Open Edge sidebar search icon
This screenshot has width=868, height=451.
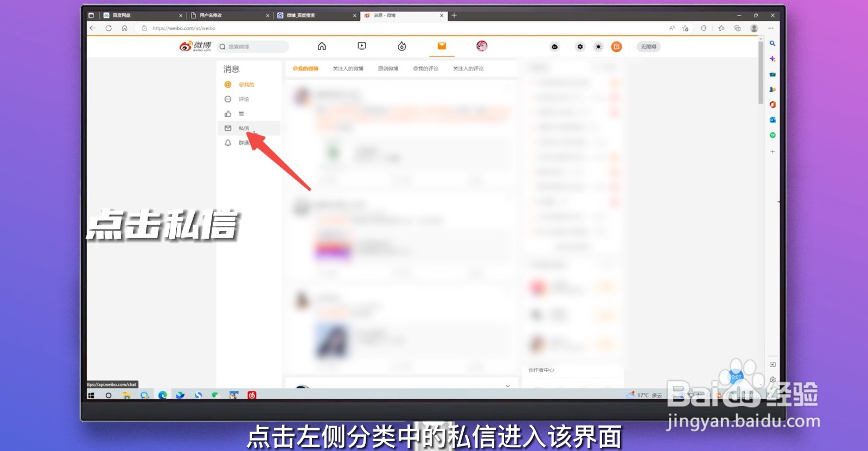pos(773,43)
